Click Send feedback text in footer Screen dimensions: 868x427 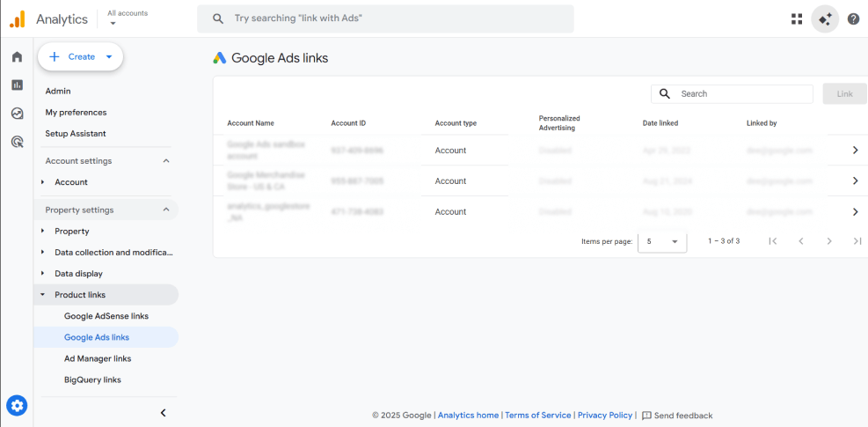coord(683,416)
